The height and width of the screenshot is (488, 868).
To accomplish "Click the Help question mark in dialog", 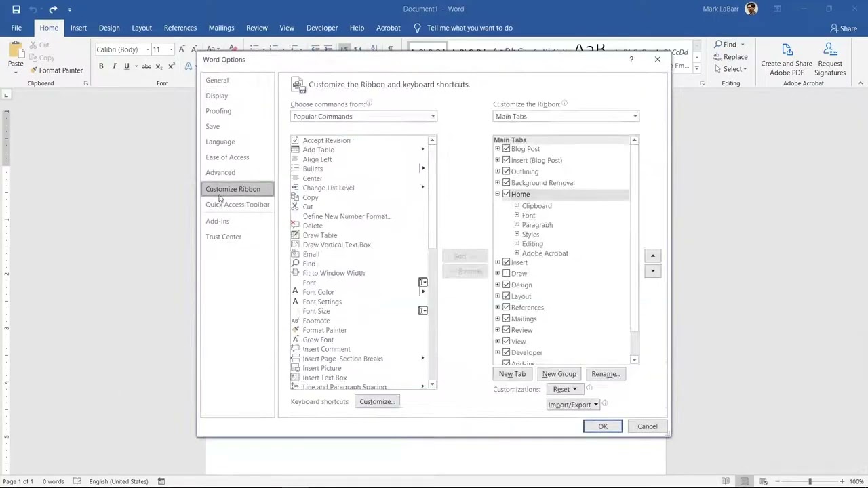I will click(x=631, y=60).
